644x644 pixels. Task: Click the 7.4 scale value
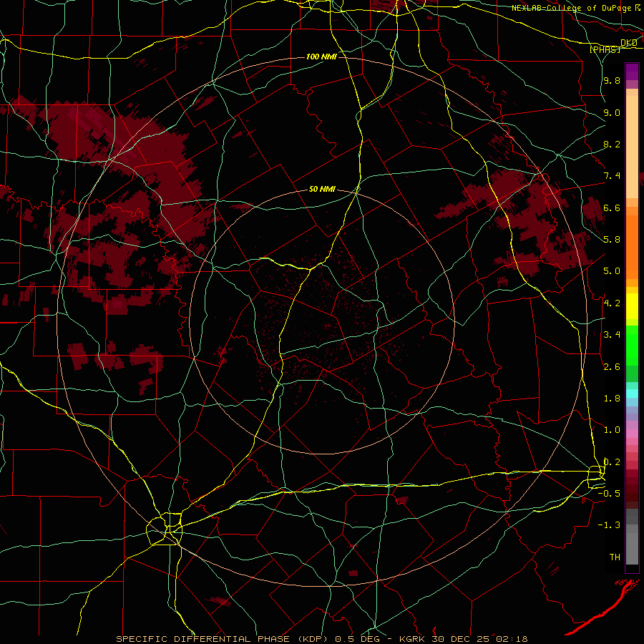[612, 176]
